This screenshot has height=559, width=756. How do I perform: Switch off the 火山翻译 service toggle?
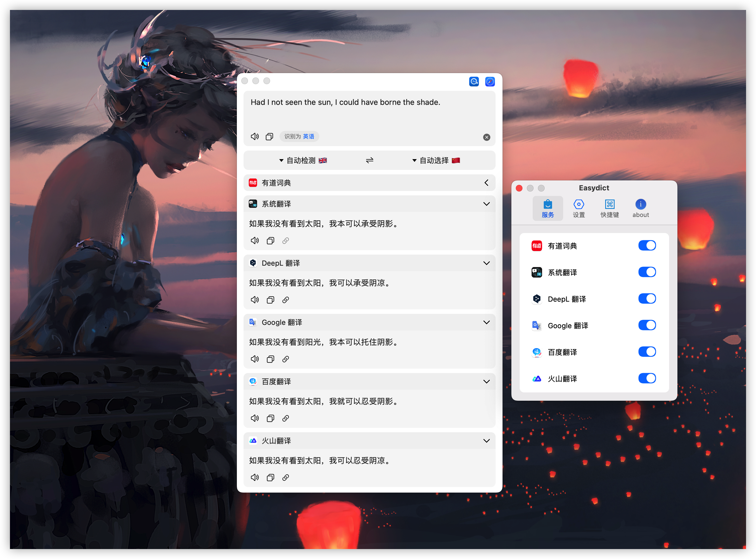647,378
